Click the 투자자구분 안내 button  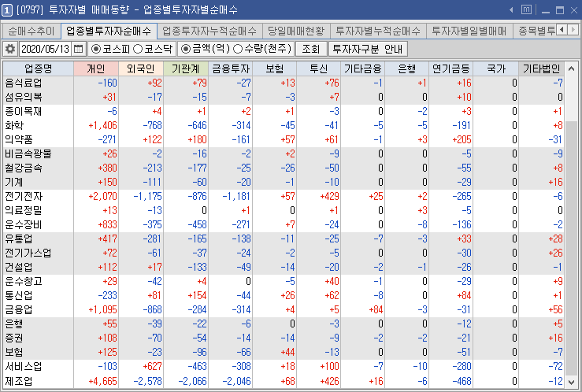[368, 49]
